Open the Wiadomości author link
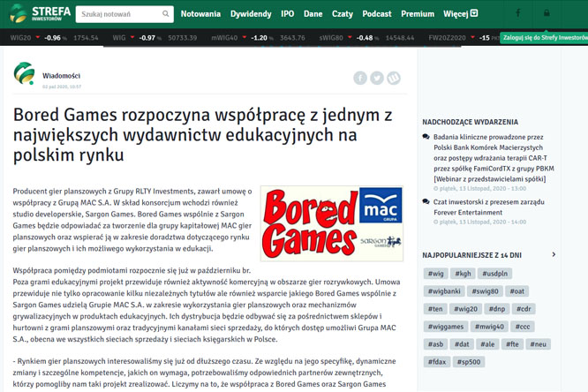This screenshot has width=588, height=392. 61,76
